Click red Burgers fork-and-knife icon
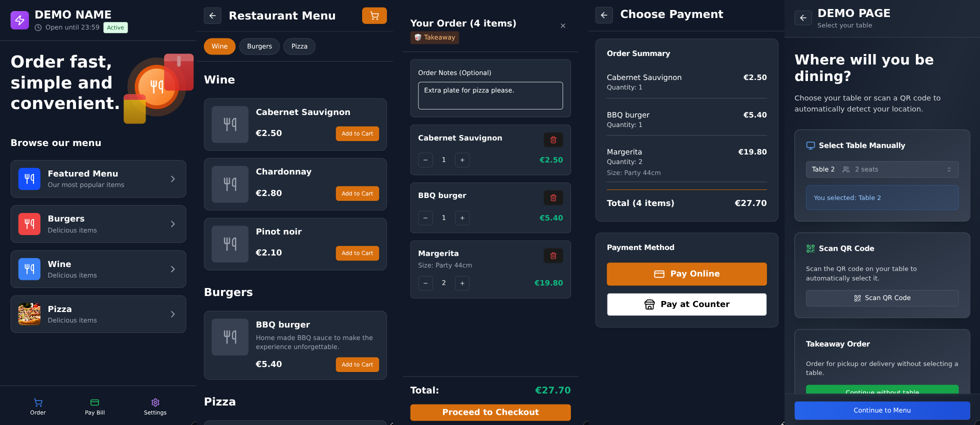Viewport: 980px width, 425px height. click(29, 224)
